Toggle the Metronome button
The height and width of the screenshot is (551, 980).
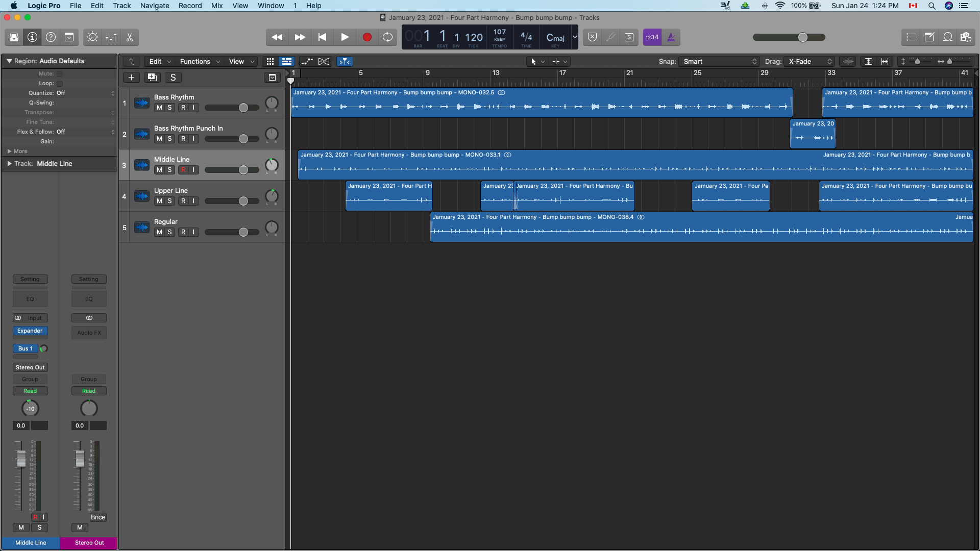671,37
